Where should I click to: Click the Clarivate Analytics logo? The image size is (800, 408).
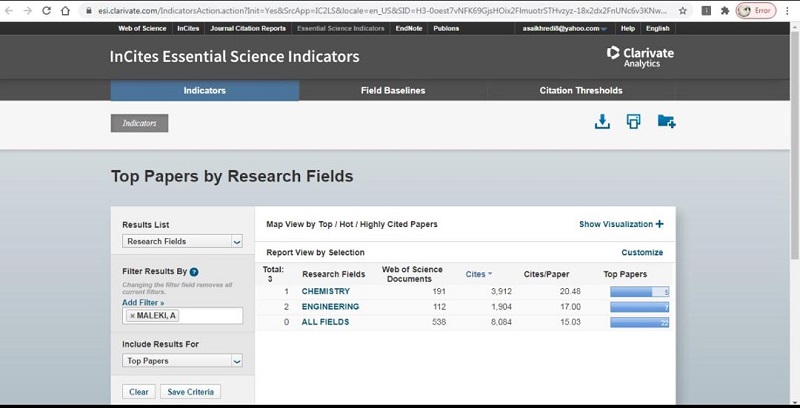640,57
